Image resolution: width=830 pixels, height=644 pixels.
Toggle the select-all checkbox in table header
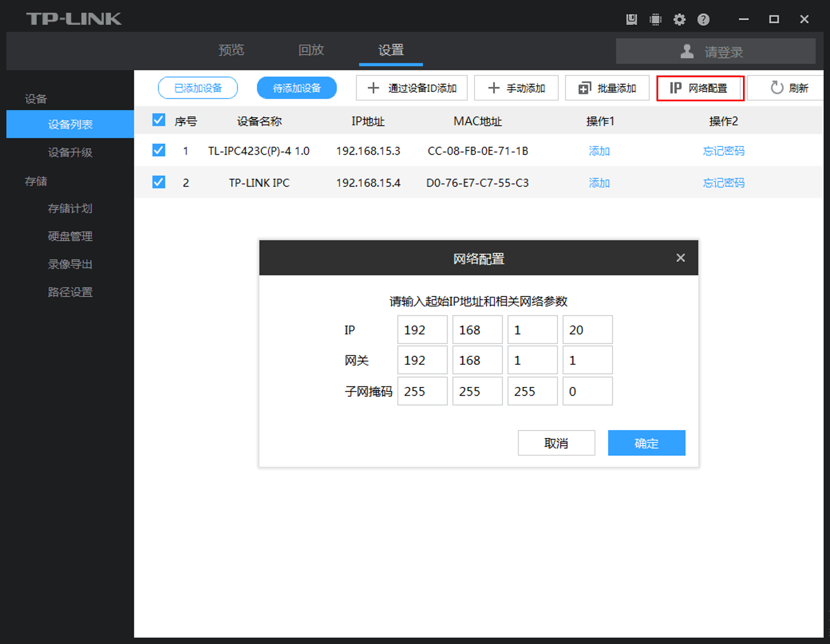coord(159,120)
